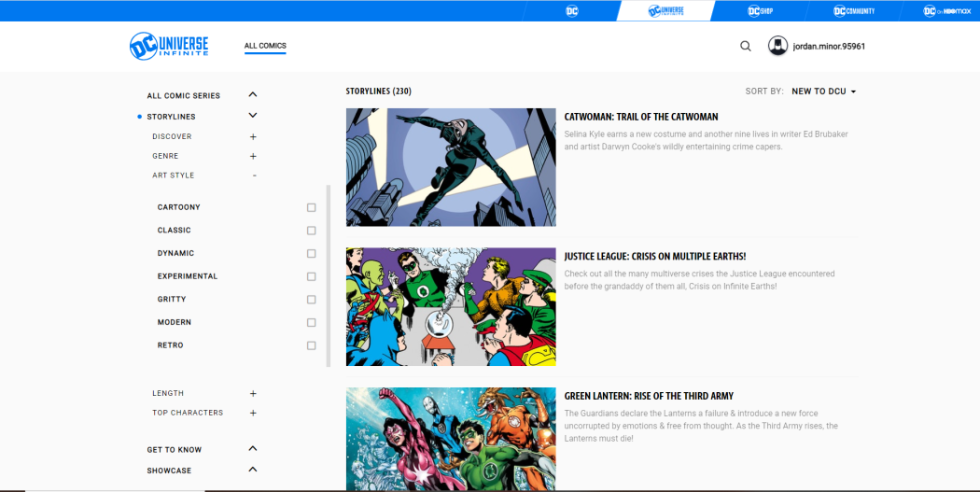Image resolution: width=980 pixels, height=492 pixels.
Task: Expand the Discover filter plus icon
Action: coord(253,137)
